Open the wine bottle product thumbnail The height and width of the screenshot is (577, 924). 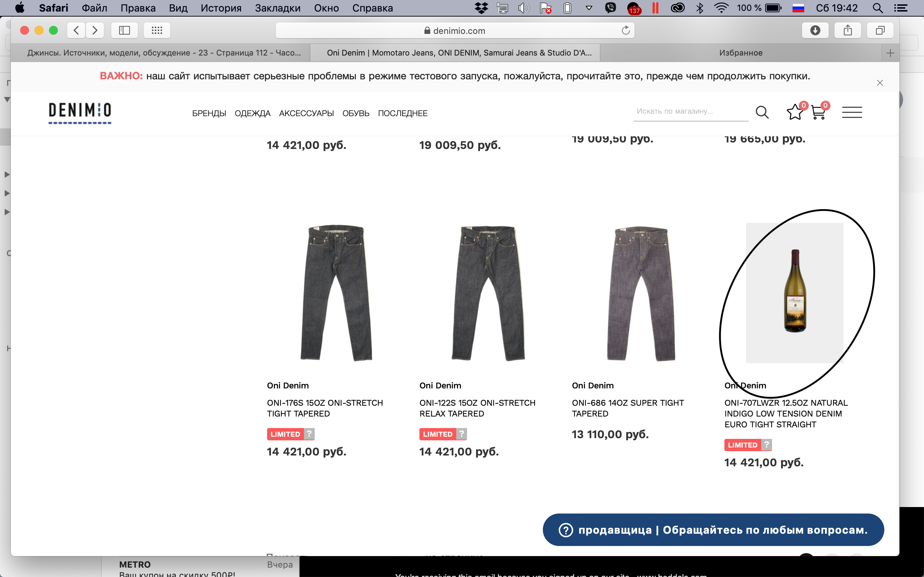[794, 293]
